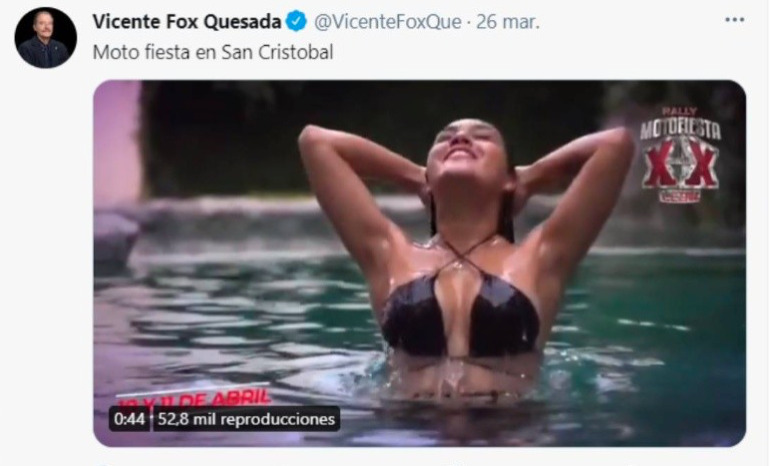The height and width of the screenshot is (466, 770).
Task: Open the tweet via the 26 mar. timestamp
Action: [508, 22]
